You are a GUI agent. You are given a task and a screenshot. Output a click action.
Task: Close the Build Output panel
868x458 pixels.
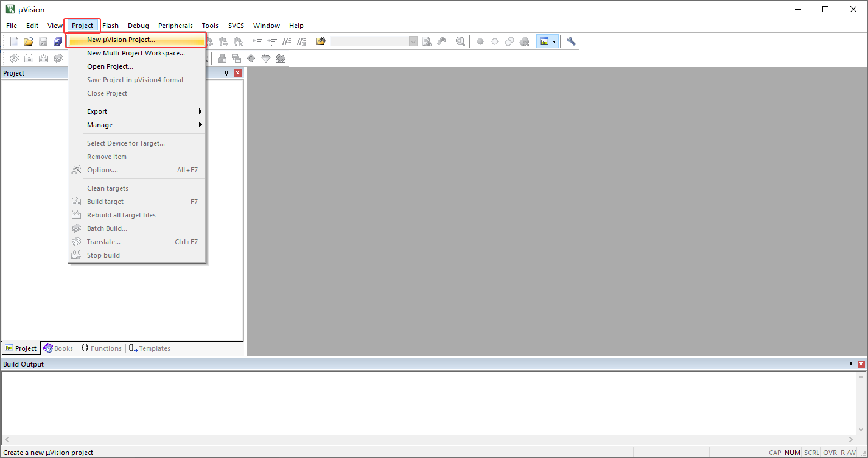coord(861,364)
